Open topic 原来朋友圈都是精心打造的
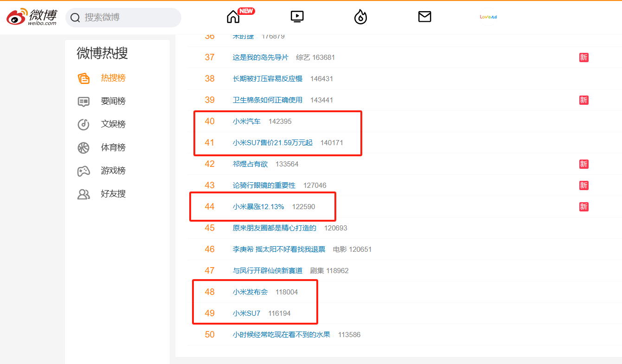This screenshot has height=364, width=622. [x=275, y=228]
